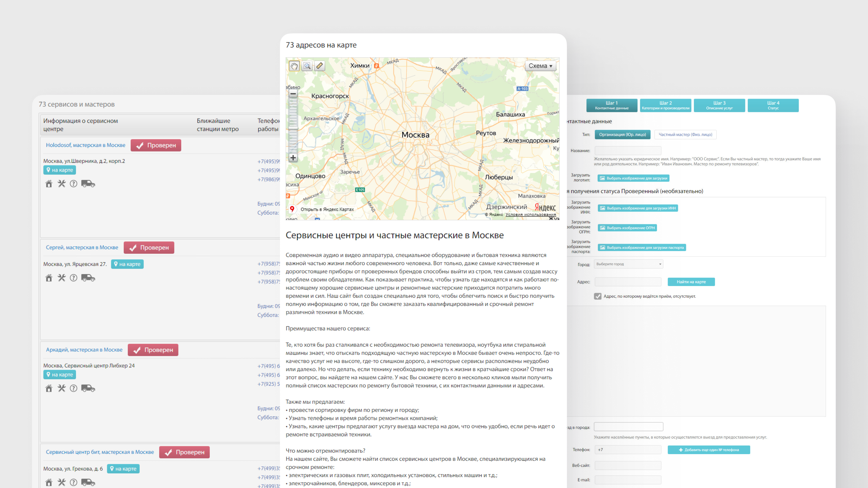Click tools icon in Holodosof row
868x488 pixels.
tap(61, 184)
